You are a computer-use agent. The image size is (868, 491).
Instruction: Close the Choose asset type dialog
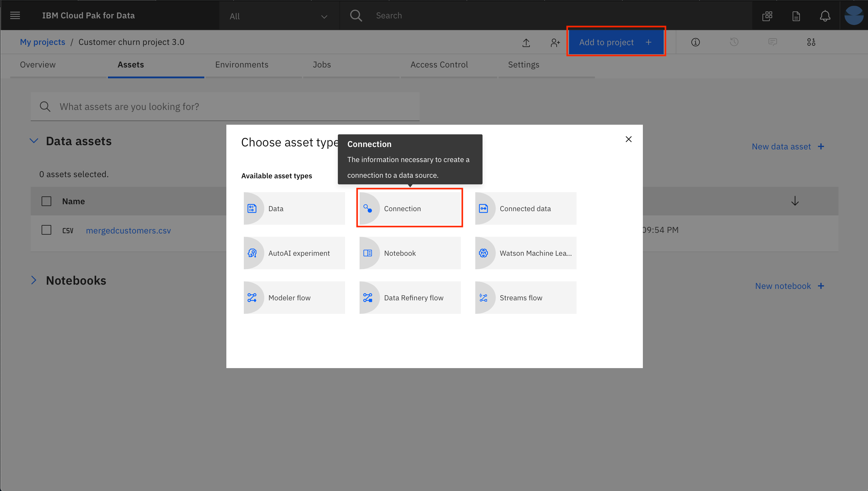[628, 139]
